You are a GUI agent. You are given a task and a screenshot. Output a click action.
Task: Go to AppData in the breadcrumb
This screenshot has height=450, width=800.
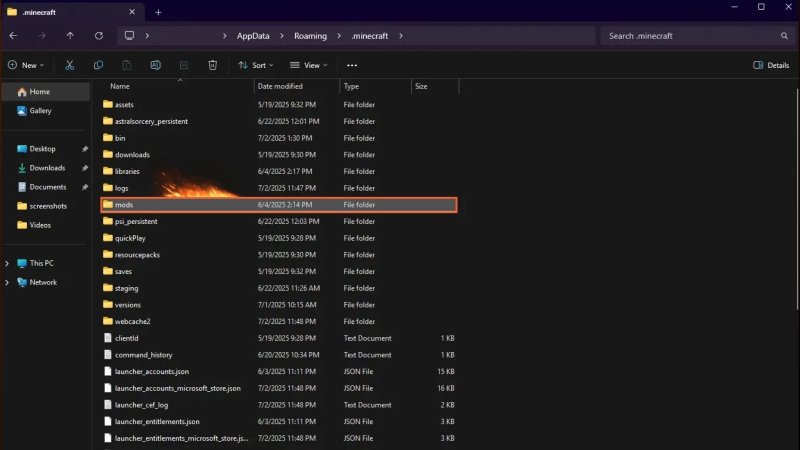(253, 36)
